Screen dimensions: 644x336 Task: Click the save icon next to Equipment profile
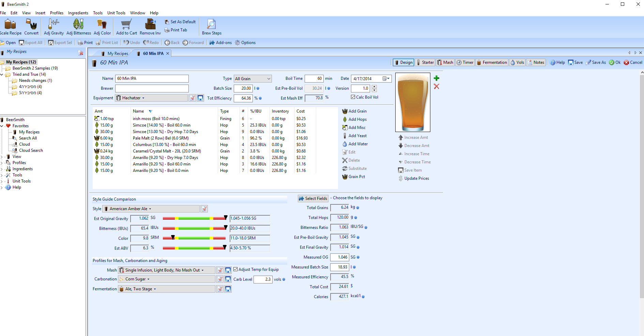pyautogui.click(x=200, y=98)
